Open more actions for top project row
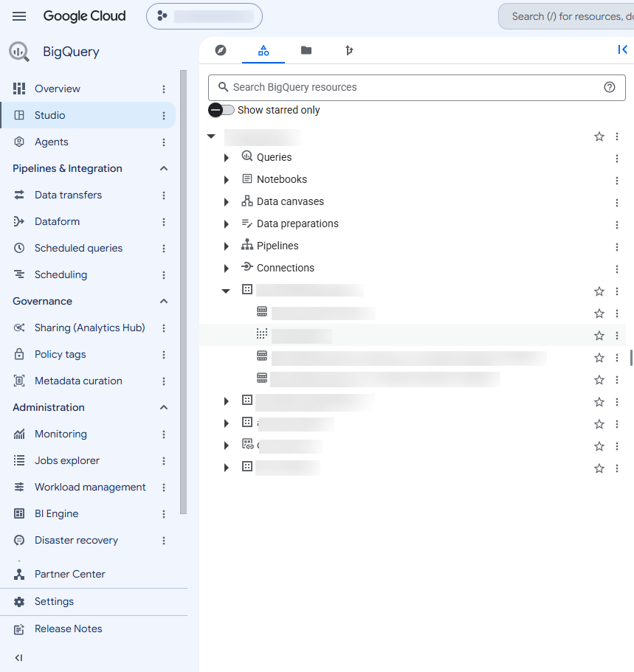Image resolution: width=634 pixels, height=672 pixels. click(x=617, y=136)
